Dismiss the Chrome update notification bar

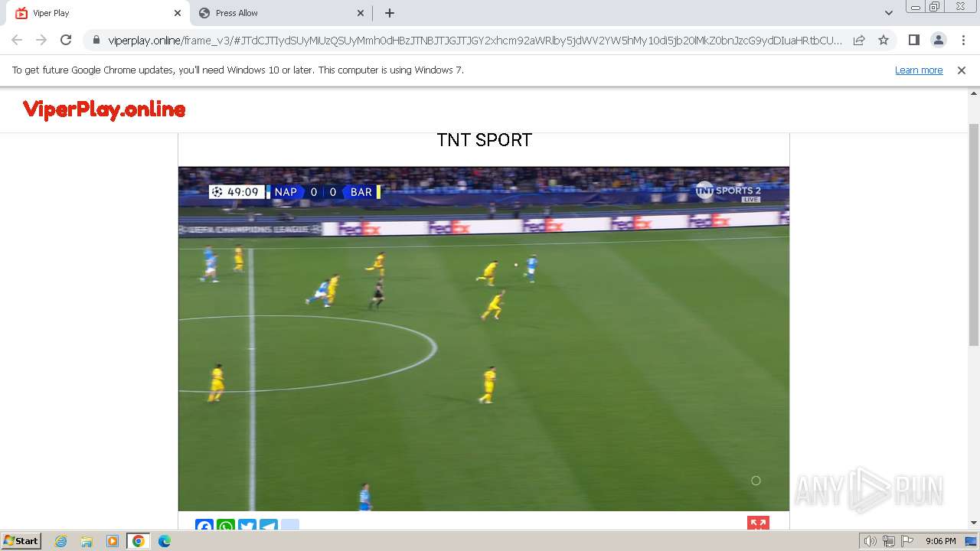pos(962,70)
